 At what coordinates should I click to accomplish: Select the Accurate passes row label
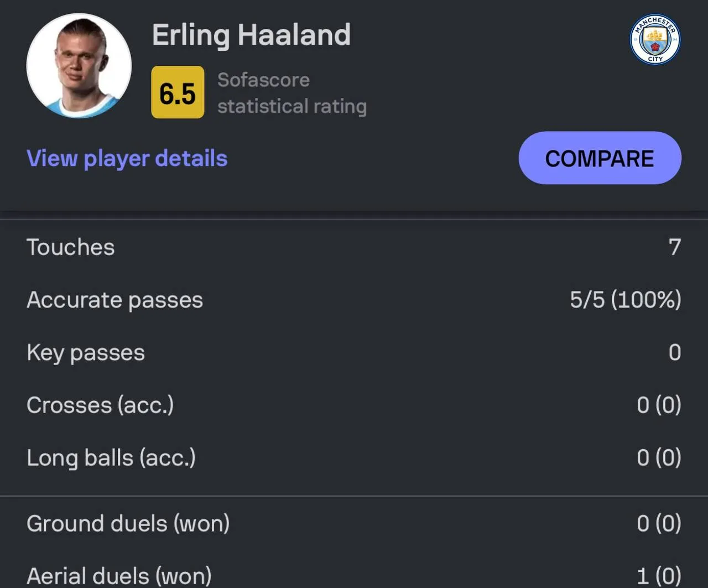115,300
